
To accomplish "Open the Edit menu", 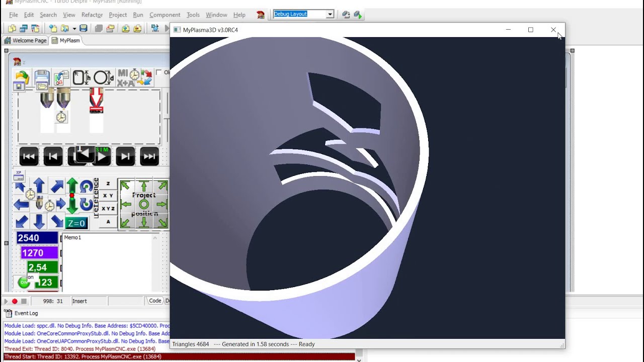I will click(29, 15).
